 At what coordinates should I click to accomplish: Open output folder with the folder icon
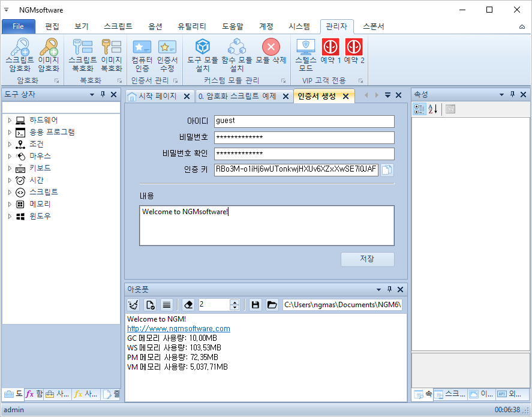click(272, 305)
